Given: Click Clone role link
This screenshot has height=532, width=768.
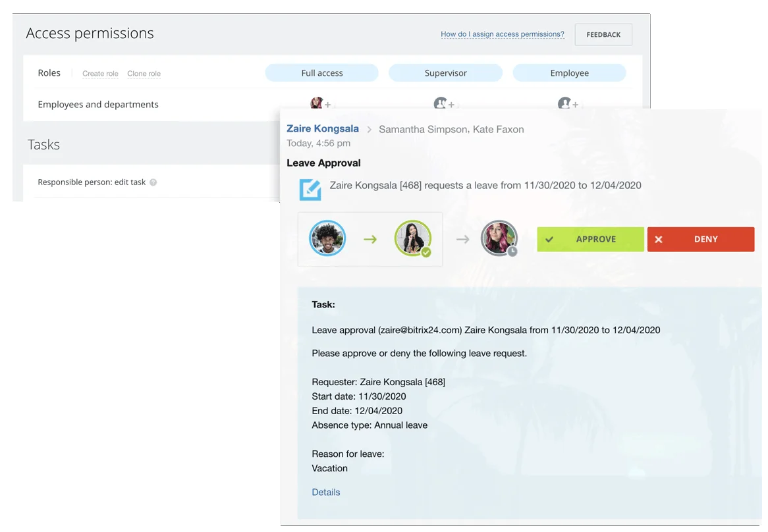Looking at the screenshot, I should (144, 73).
